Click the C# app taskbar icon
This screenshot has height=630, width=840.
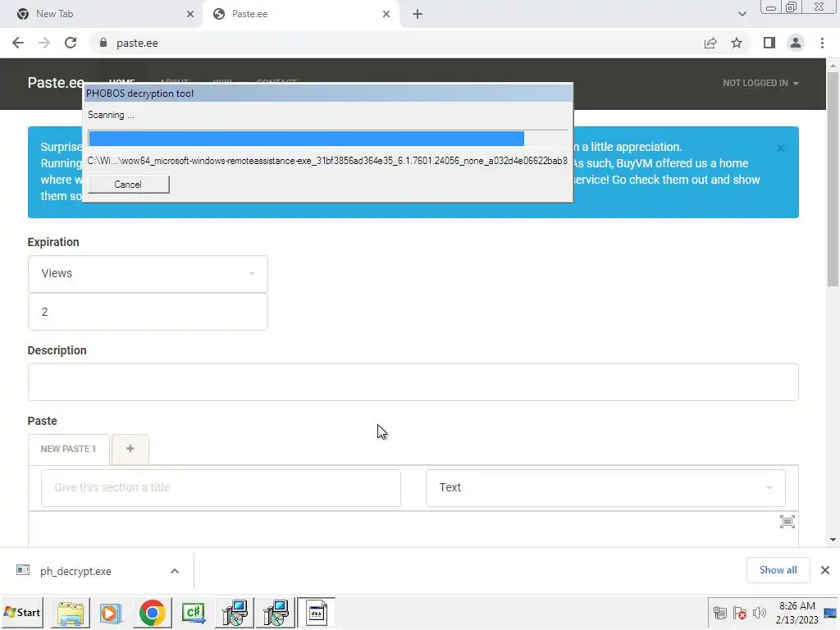(x=194, y=613)
